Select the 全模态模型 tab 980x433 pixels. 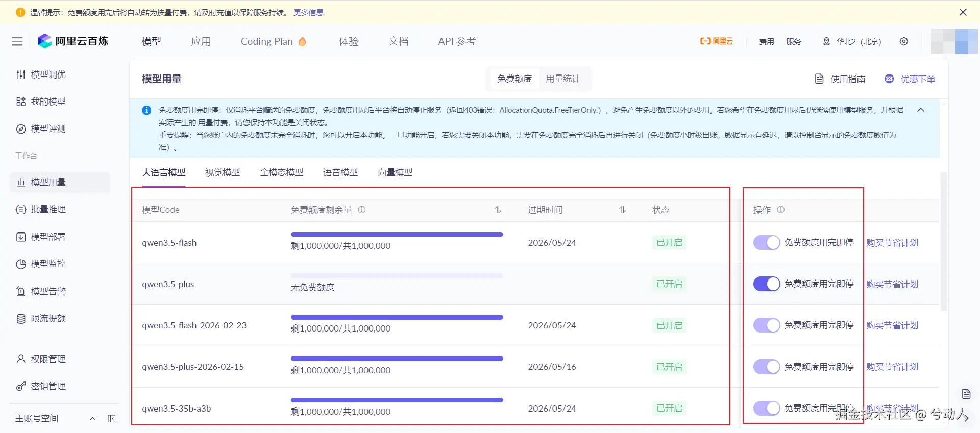(x=282, y=172)
